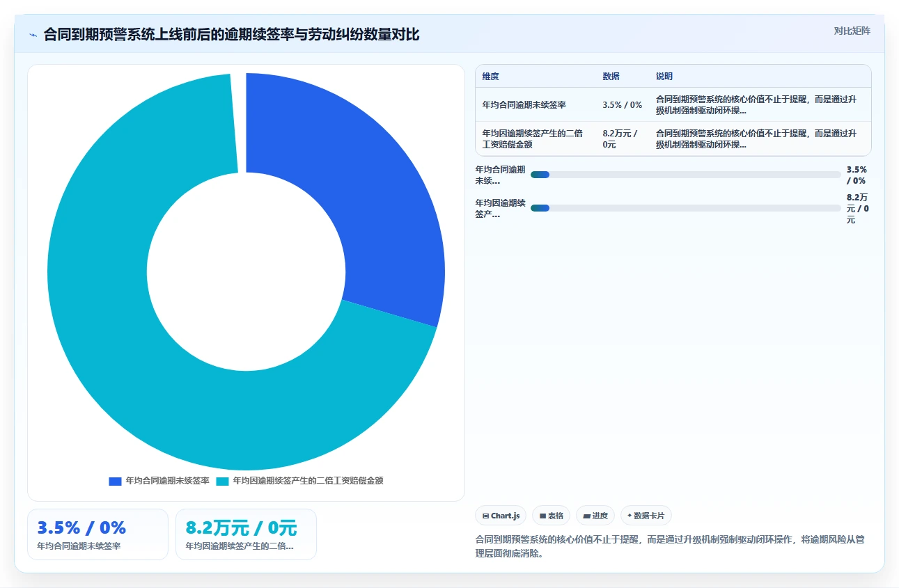Click progress value label 3.5% / 0%
The image size is (899, 588).
click(857, 175)
